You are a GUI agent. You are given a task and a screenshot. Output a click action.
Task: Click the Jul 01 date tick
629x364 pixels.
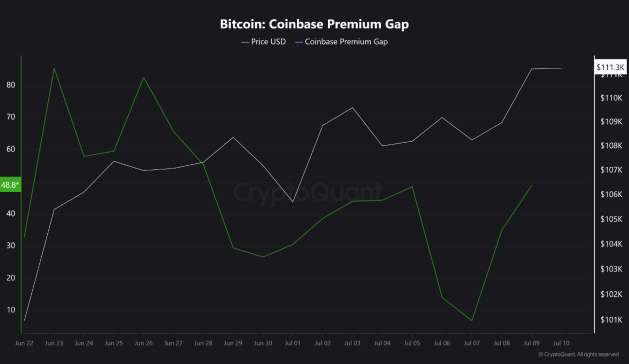pos(292,343)
